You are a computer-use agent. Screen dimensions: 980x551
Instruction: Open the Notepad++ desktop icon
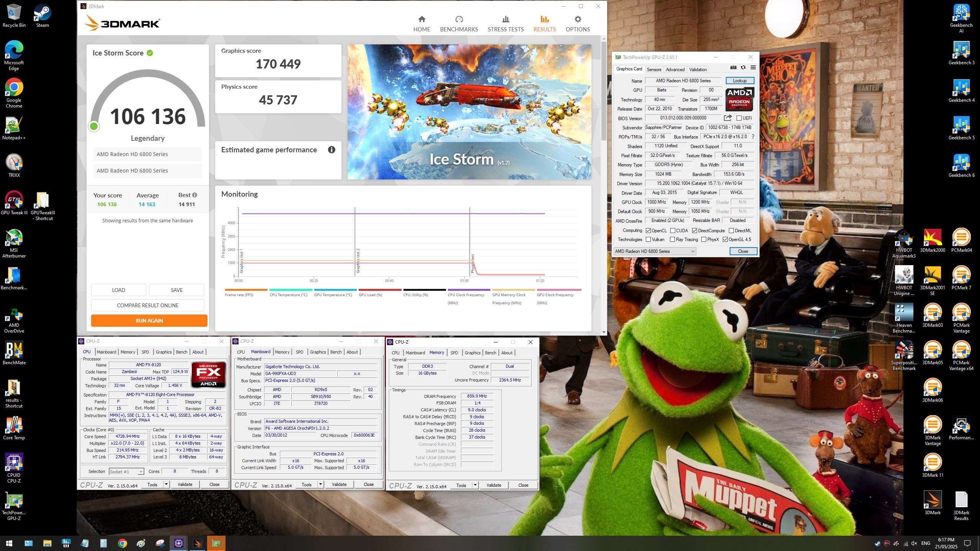[x=14, y=129]
